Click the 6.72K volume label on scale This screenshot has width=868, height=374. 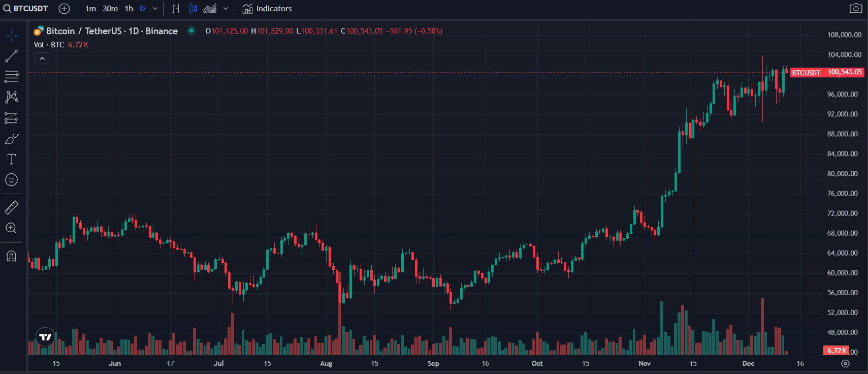(x=836, y=351)
